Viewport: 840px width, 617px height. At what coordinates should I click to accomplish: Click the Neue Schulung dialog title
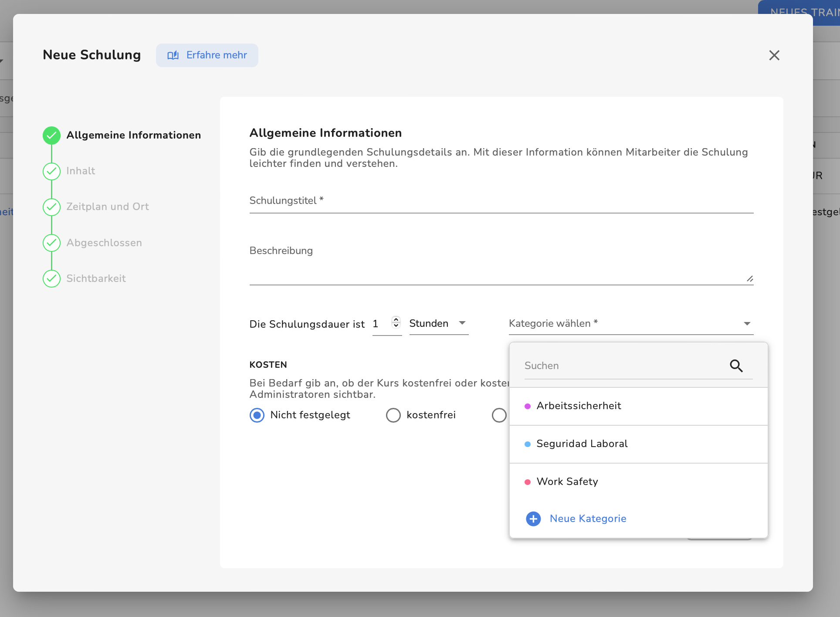coord(92,55)
